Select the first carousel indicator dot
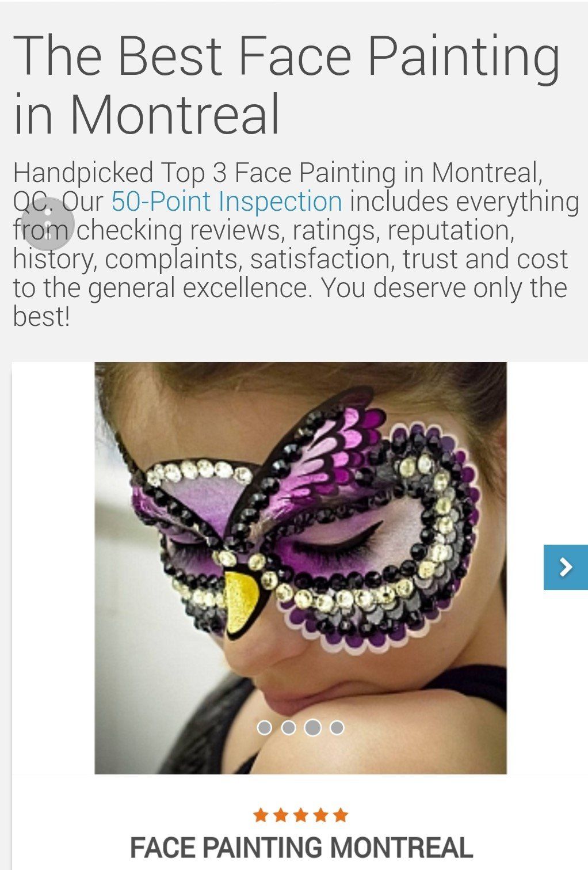 (265, 728)
